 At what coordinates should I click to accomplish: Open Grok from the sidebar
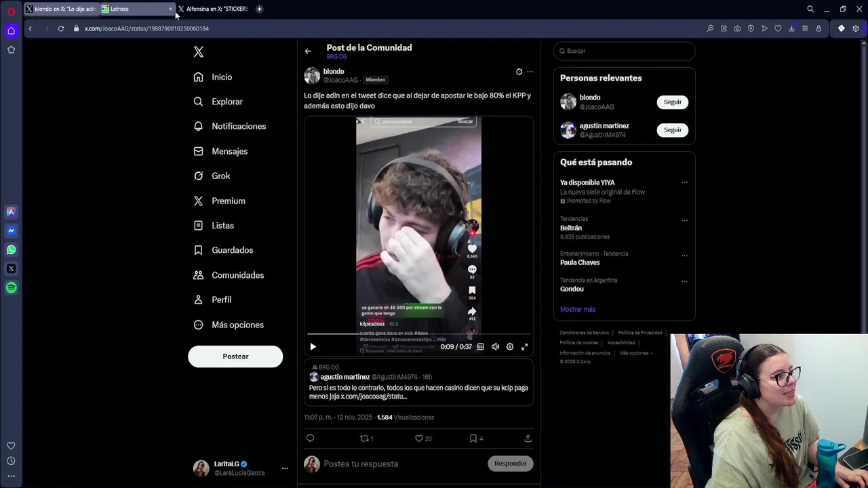pyautogui.click(x=212, y=176)
